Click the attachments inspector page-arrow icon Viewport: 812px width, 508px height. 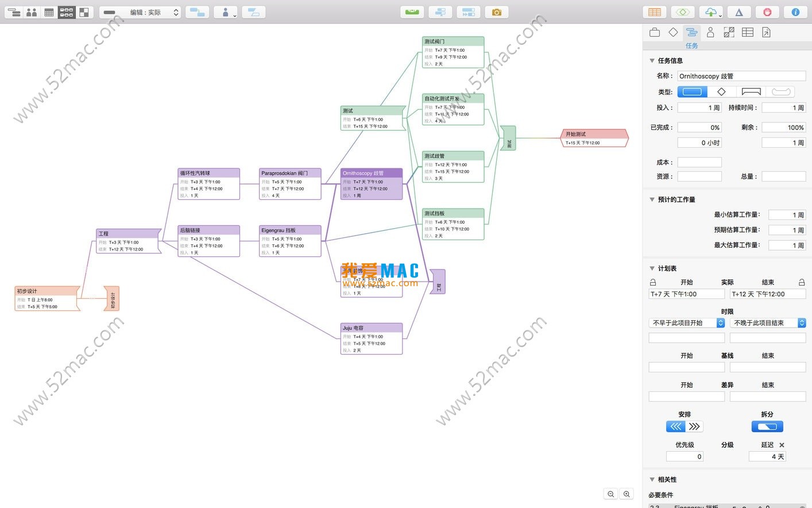click(x=766, y=33)
